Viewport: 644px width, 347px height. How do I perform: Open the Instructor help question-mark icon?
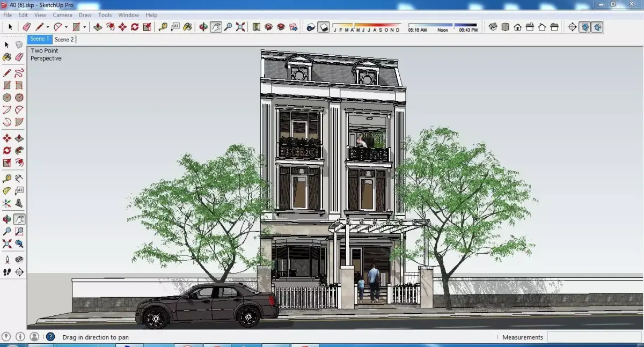pyautogui.click(x=50, y=337)
